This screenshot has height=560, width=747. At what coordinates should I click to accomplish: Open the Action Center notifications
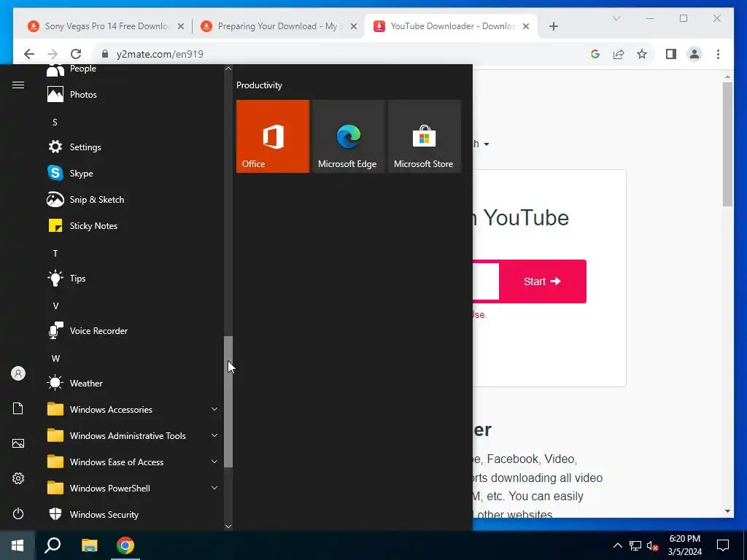click(x=723, y=545)
